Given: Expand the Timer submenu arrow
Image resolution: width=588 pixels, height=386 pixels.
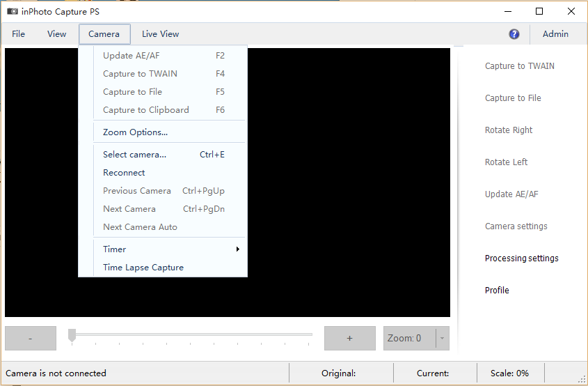Looking at the screenshot, I should point(238,249).
